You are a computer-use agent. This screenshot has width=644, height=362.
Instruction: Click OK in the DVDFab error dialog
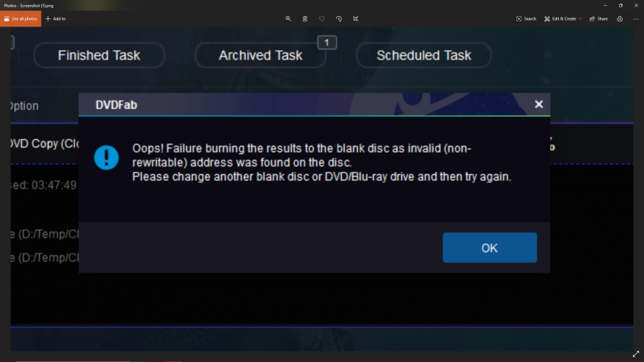coord(489,248)
